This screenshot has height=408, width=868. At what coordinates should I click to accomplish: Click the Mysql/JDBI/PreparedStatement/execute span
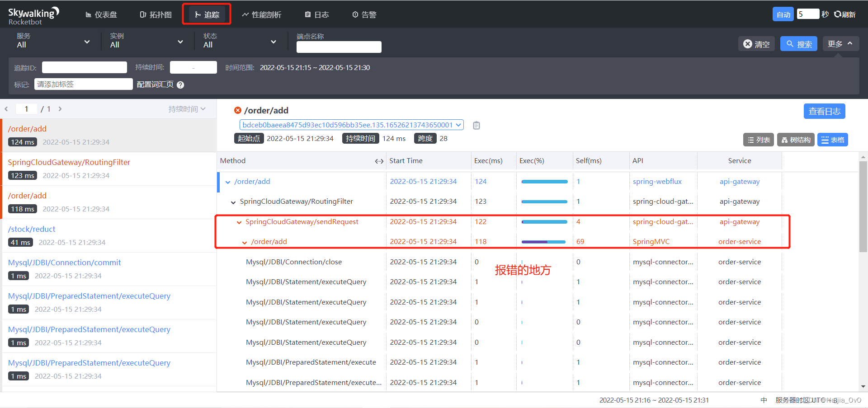311,362
